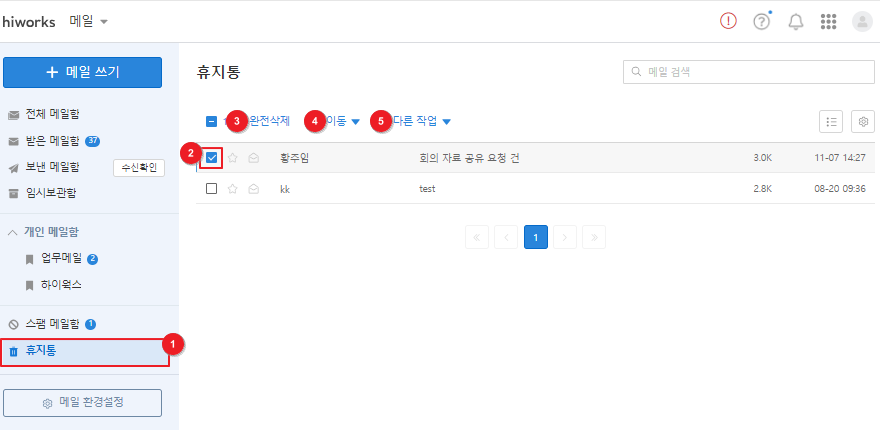This screenshot has height=430, width=880.
Task: Open the user profile avatar
Action: click(861, 22)
